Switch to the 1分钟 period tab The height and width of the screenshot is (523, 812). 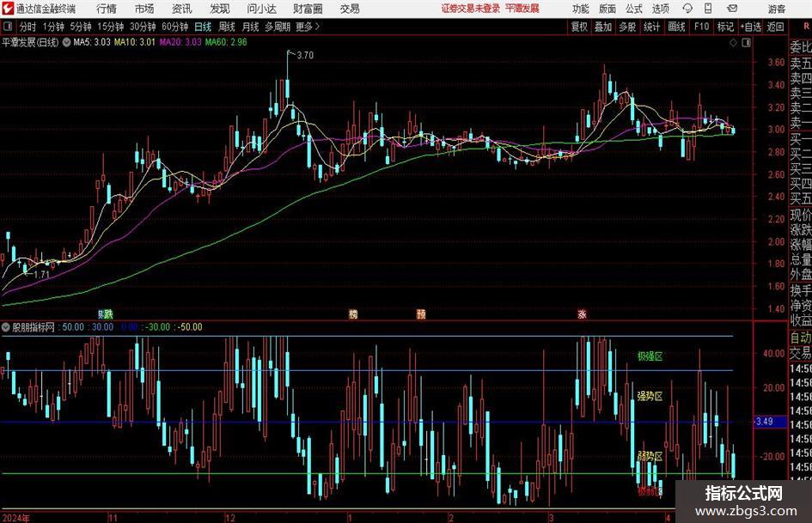(x=53, y=27)
